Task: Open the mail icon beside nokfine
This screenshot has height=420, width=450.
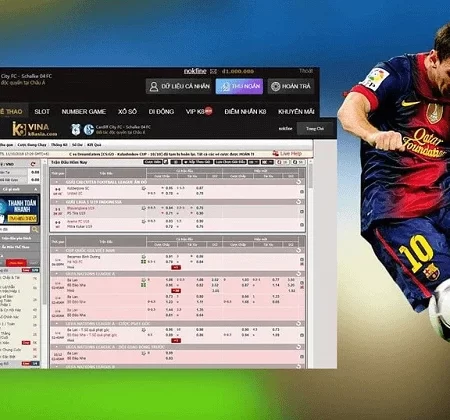Action: tap(213, 71)
